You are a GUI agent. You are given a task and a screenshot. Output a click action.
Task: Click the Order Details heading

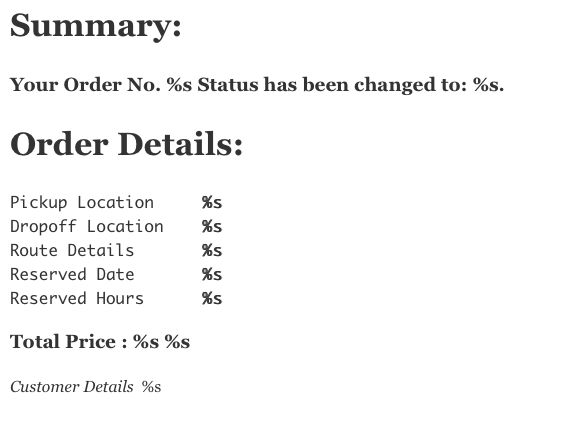pyautogui.click(x=127, y=144)
